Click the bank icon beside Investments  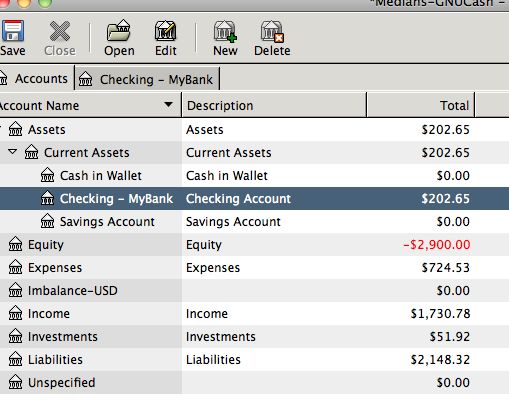tap(15, 336)
